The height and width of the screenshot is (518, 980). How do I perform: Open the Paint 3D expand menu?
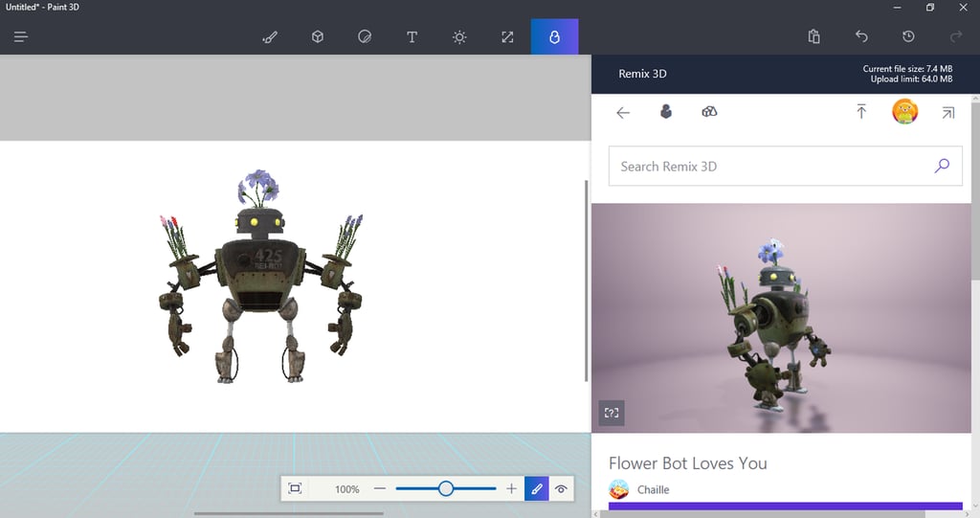[21, 37]
